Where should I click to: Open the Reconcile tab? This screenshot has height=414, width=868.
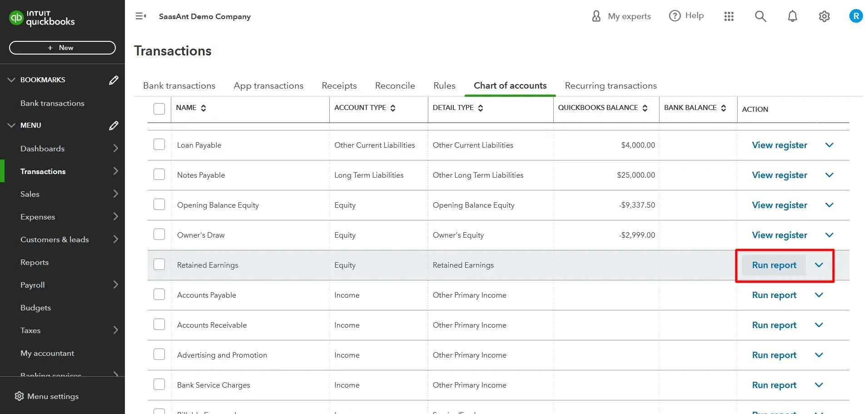pyautogui.click(x=395, y=85)
